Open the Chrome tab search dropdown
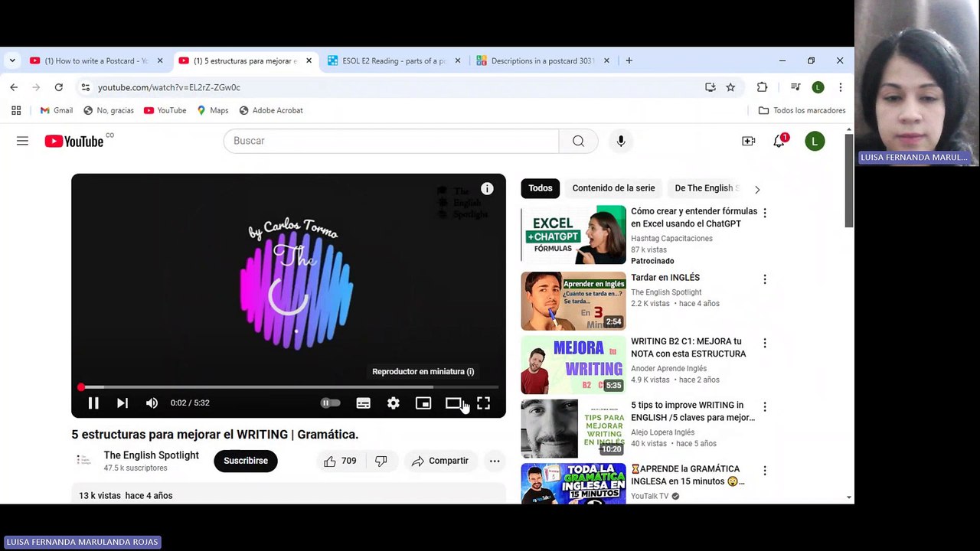Viewport: 980px width, 551px height. tap(12, 60)
